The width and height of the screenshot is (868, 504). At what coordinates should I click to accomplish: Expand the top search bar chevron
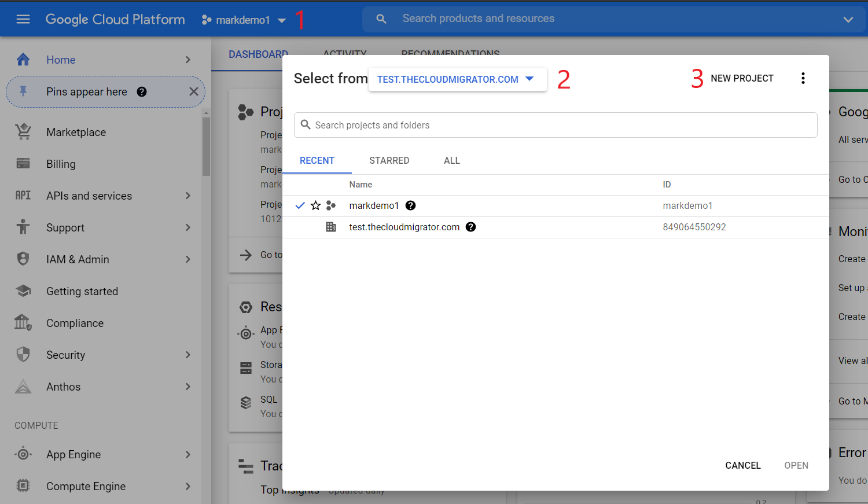pos(848,20)
